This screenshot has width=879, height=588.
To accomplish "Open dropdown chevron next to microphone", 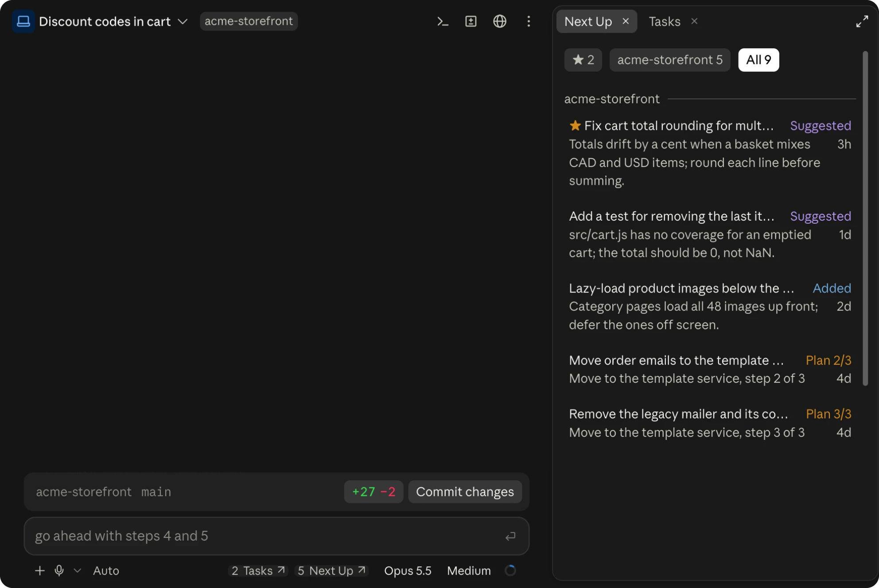I will pos(78,571).
